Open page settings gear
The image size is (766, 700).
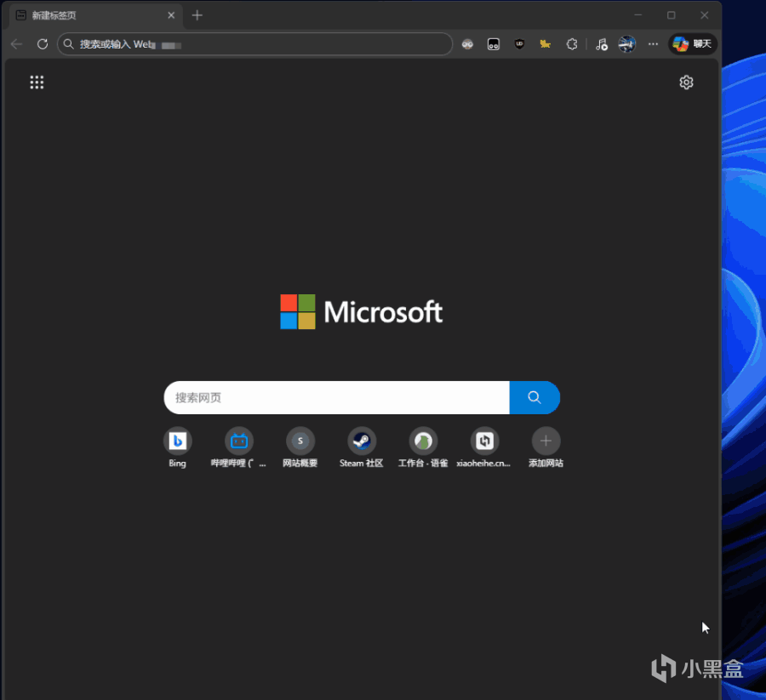(x=686, y=83)
